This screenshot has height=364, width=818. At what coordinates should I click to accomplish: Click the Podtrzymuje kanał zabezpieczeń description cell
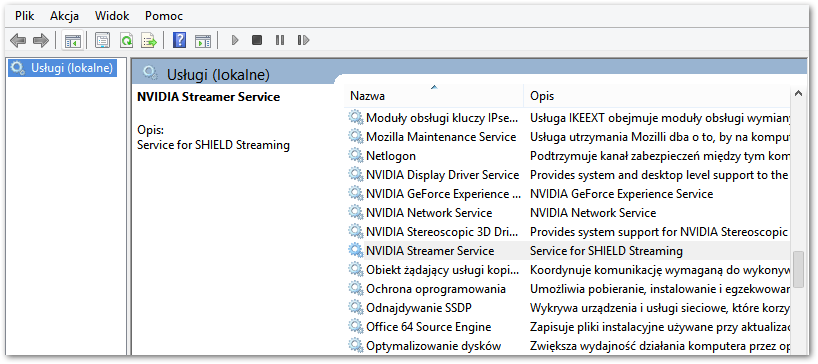pyautogui.click(x=660, y=156)
